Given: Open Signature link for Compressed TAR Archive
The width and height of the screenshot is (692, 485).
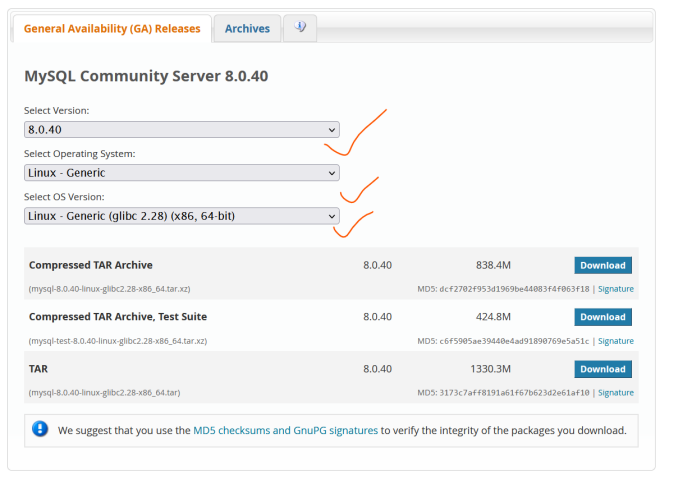Looking at the screenshot, I should (616, 289).
